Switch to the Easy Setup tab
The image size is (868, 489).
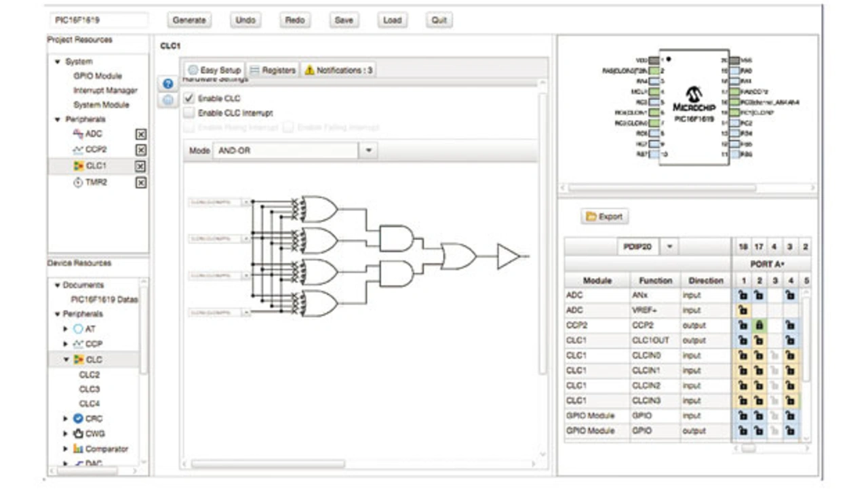pos(214,70)
